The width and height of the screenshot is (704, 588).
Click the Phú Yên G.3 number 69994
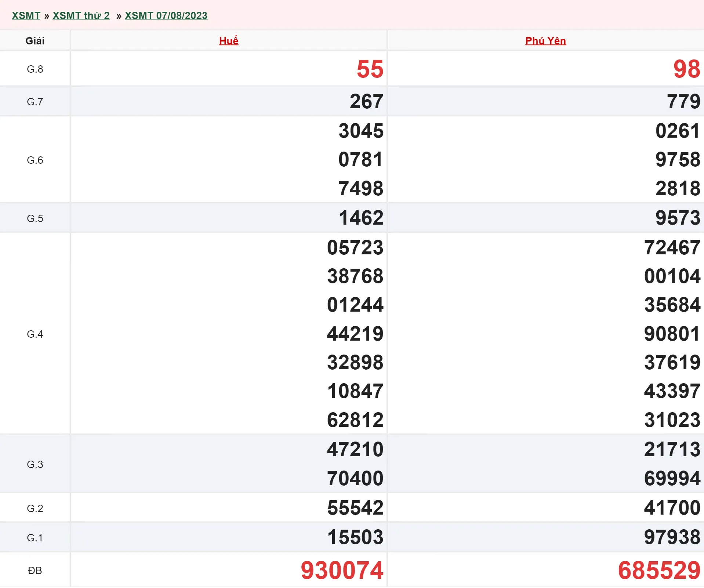click(672, 479)
